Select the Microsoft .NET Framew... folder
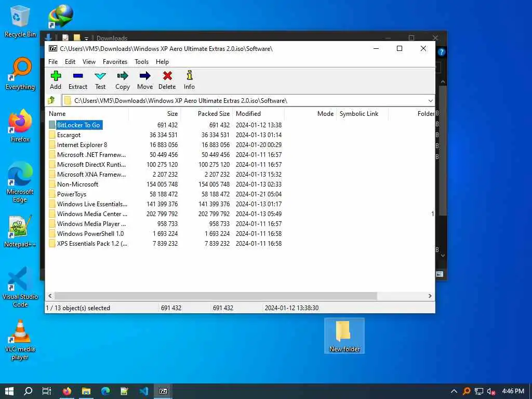The image size is (532, 399). point(91,154)
